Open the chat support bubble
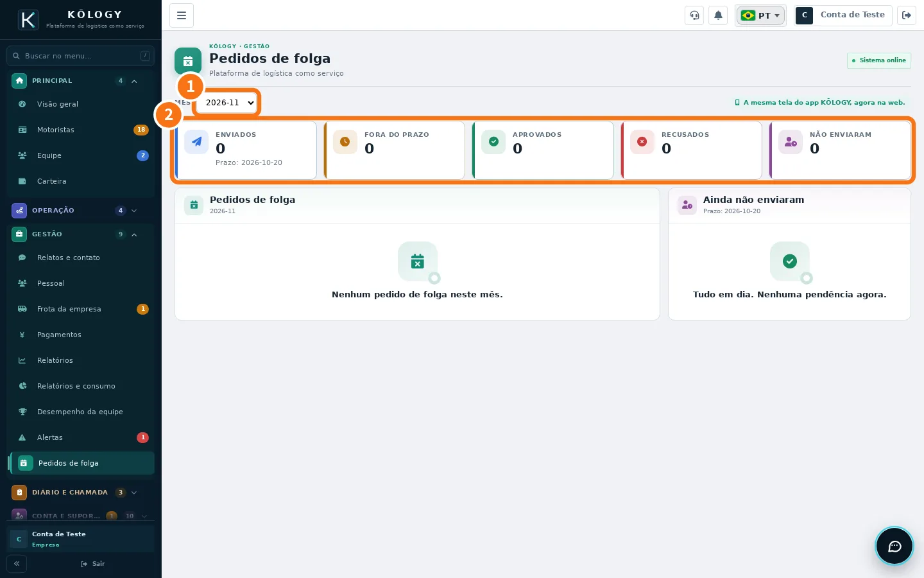Image resolution: width=924 pixels, height=578 pixels. coord(894,546)
